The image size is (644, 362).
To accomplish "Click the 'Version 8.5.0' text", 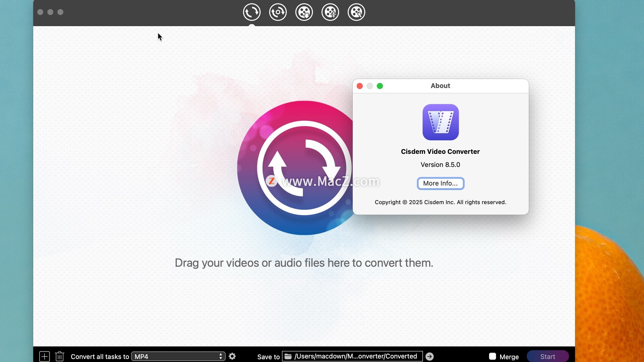I will tap(440, 165).
